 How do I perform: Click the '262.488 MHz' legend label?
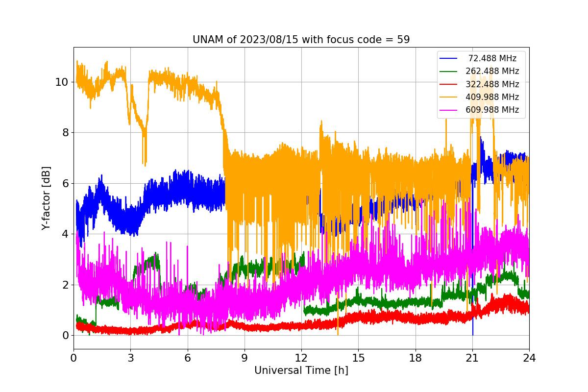pyautogui.click(x=492, y=71)
